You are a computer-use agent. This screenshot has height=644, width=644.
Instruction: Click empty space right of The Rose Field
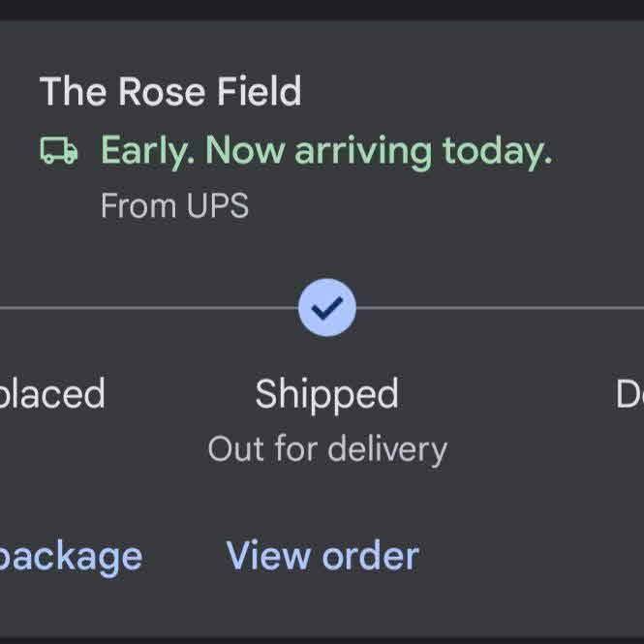tap(465, 92)
